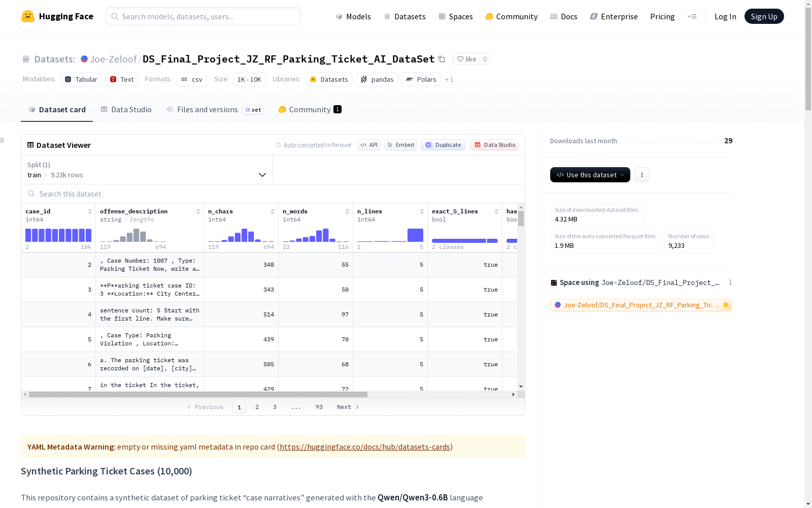Image resolution: width=812 pixels, height=508 pixels.
Task: Switch to the Dataset card tab
Action: [x=57, y=110]
